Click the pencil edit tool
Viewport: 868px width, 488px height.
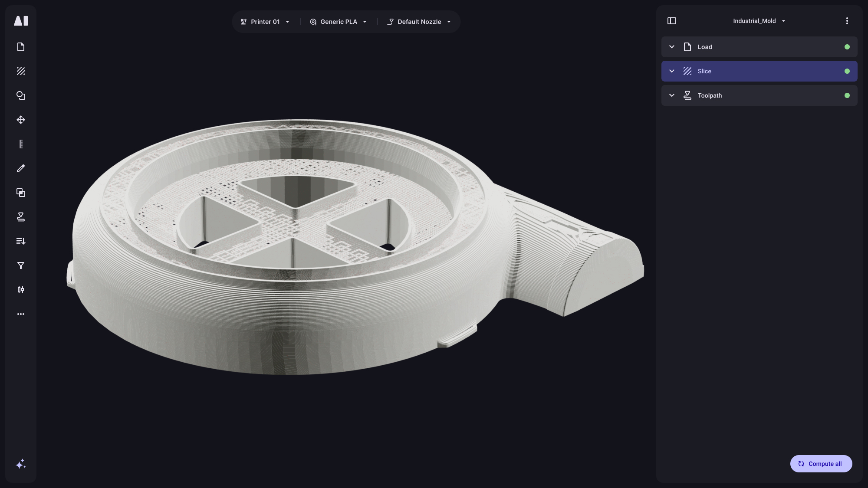[x=21, y=168]
